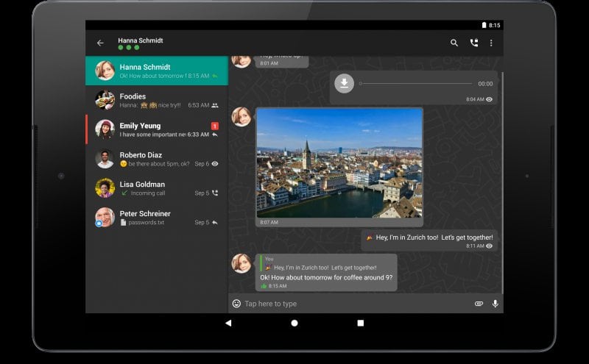589x364 pixels.
Task: Open Emily Yeung's conversation
Action: 157,129
